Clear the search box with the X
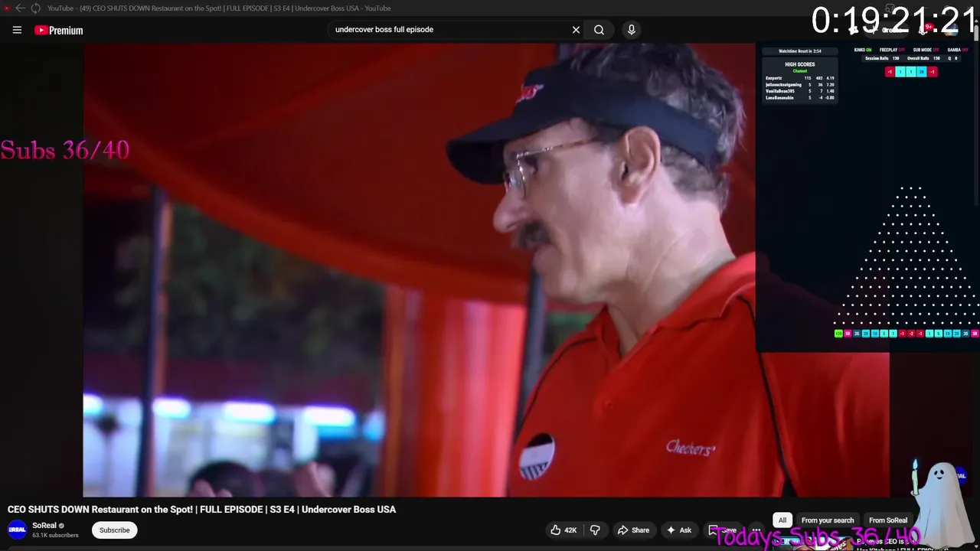The height and width of the screenshot is (551, 980). 576,30
